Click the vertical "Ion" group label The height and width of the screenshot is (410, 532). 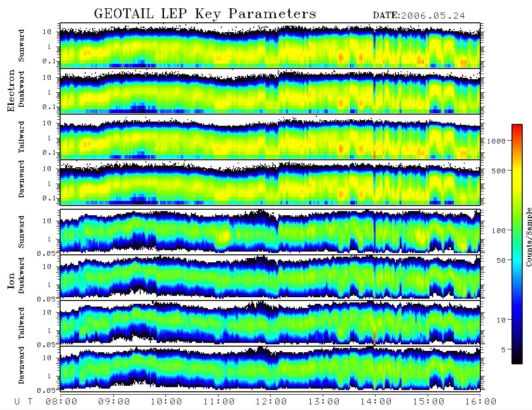tap(11, 280)
